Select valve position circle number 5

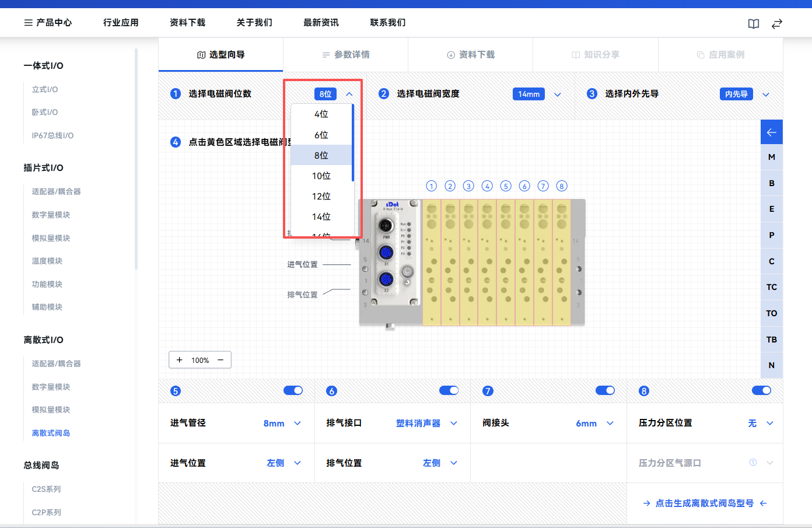pyautogui.click(x=506, y=186)
